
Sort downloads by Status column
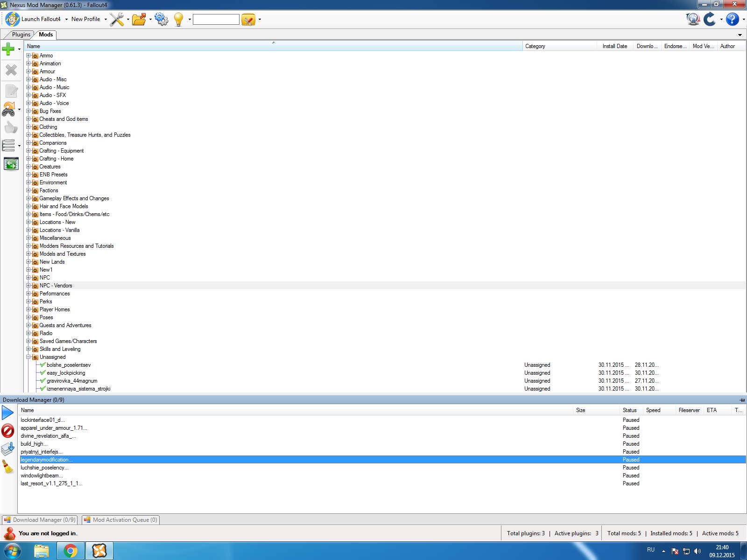631,410
